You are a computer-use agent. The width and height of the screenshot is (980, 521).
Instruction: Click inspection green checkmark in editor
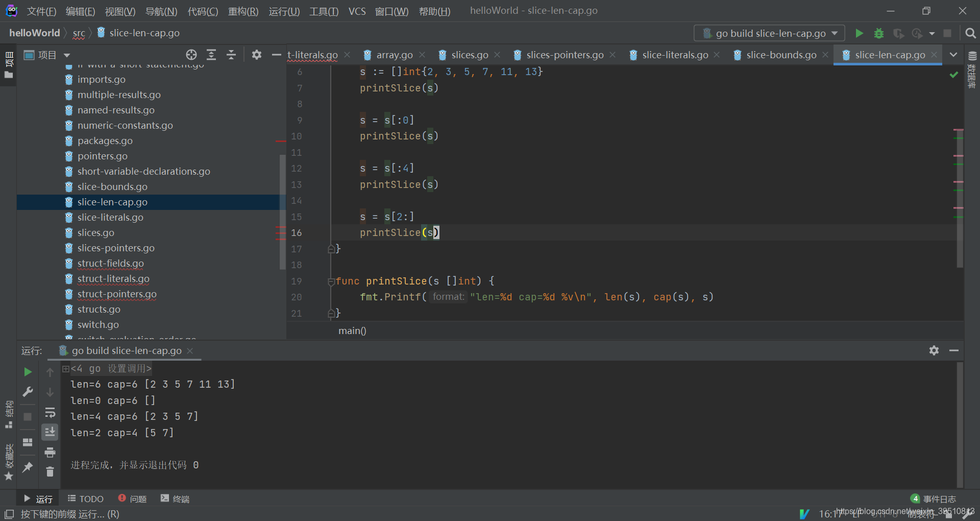coord(953,75)
